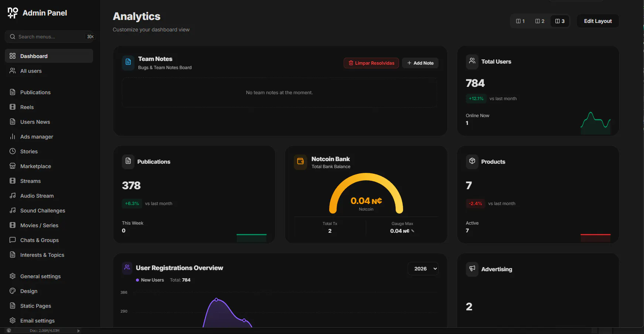Click the Edit Layout button

pyautogui.click(x=598, y=21)
